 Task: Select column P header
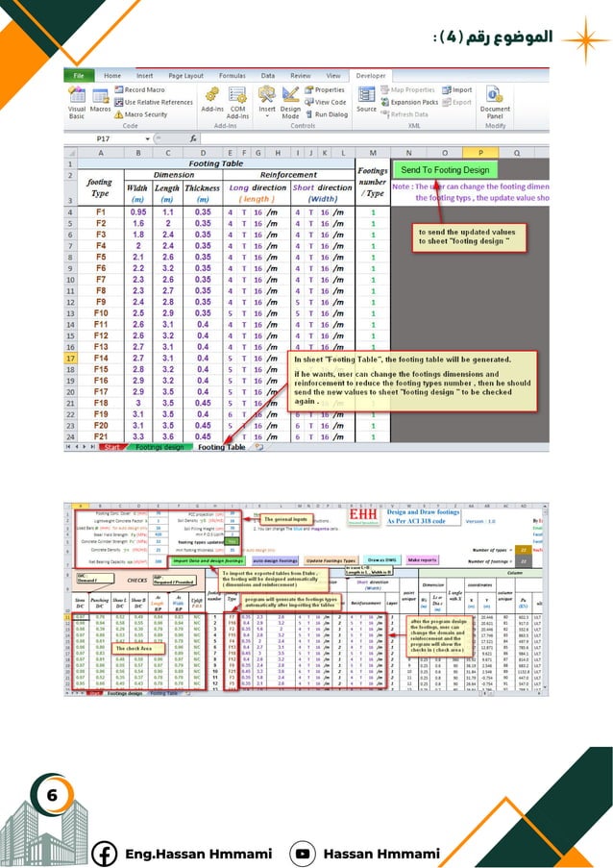point(480,153)
